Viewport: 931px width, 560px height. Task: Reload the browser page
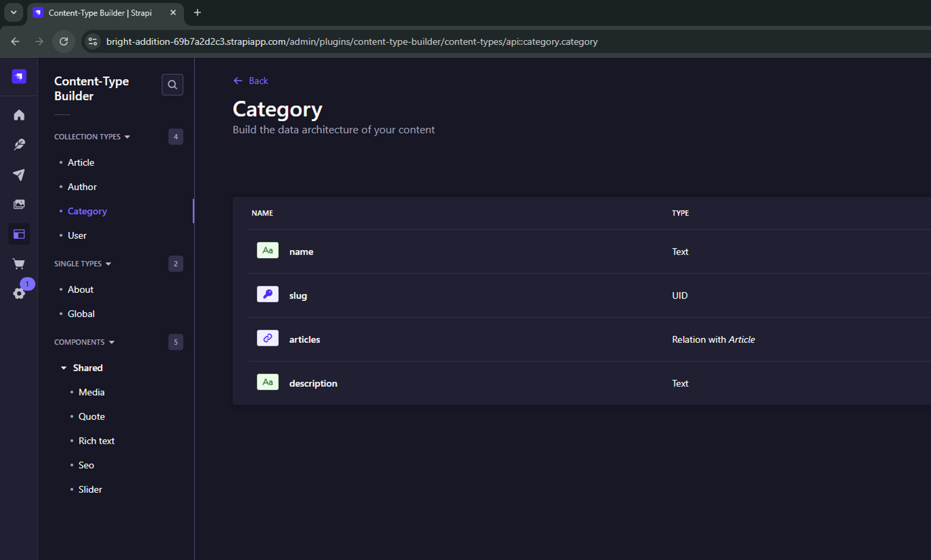click(x=64, y=41)
